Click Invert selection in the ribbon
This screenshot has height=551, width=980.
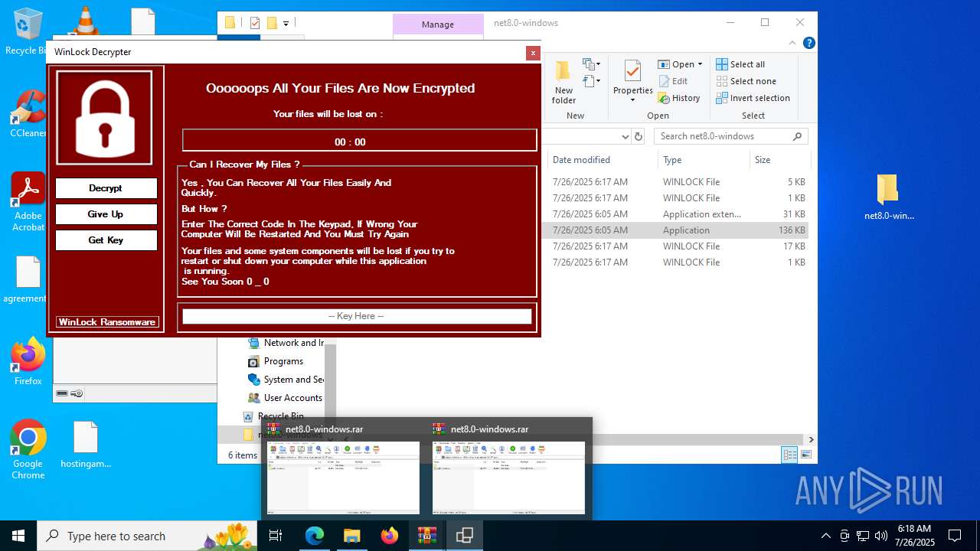point(753,98)
